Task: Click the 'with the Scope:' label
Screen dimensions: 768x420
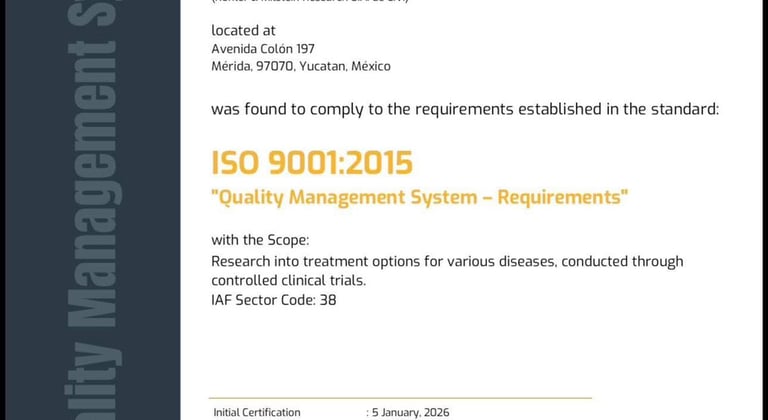Action: [260, 240]
